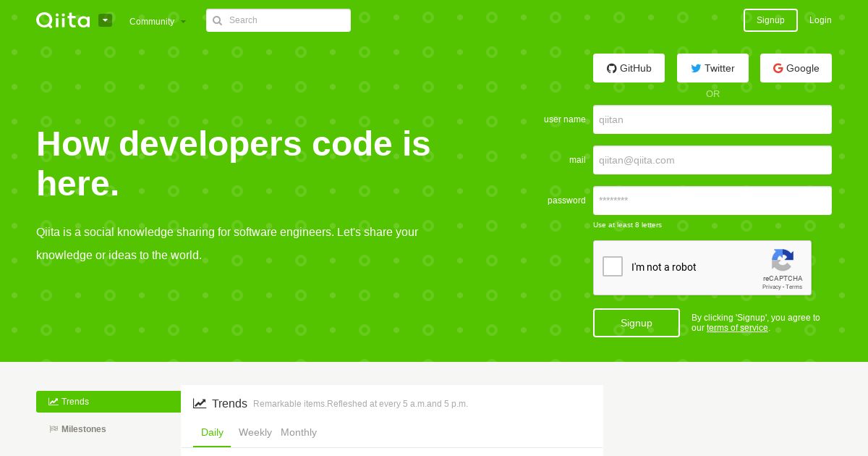Viewport: 868px width, 456px height.
Task: Click the mail input field
Action: [712, 160]
